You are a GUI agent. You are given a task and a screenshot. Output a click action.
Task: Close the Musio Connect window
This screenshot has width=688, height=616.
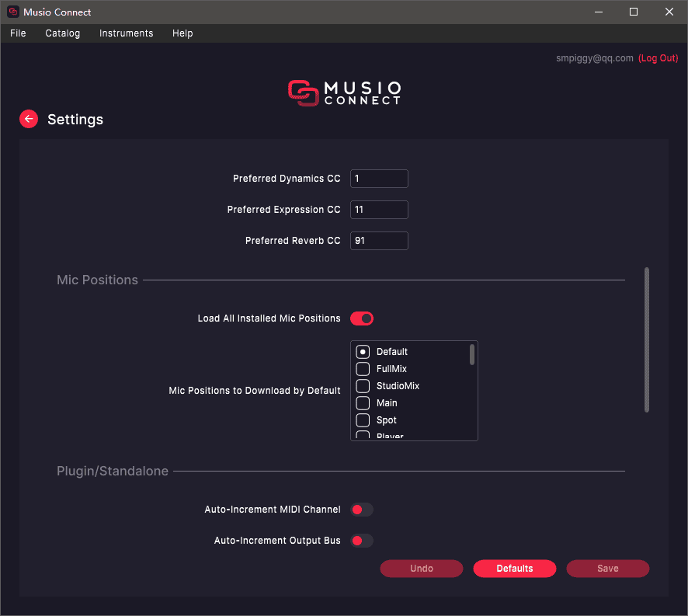(x=669, y=12)
